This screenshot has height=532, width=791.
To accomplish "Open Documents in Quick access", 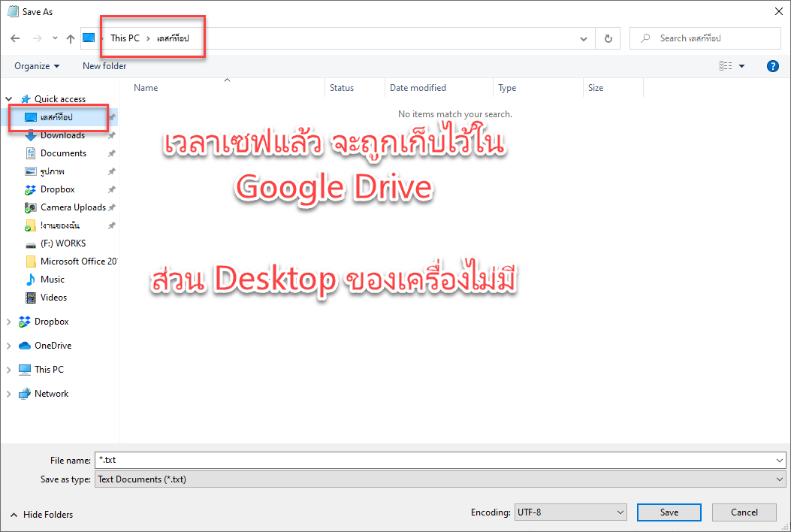I will pyautogui.click(x=63, y=153).
